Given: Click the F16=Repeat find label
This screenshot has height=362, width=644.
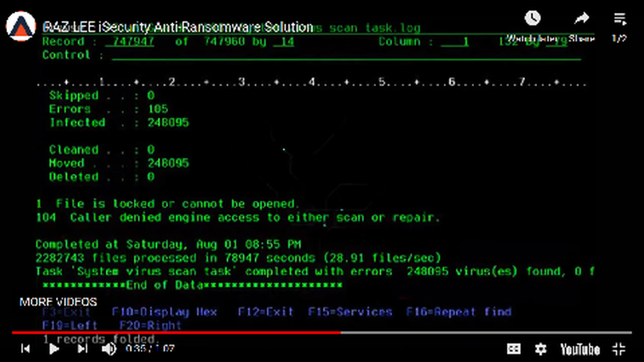Looking at the screenshot, I should tap(459, 312).
